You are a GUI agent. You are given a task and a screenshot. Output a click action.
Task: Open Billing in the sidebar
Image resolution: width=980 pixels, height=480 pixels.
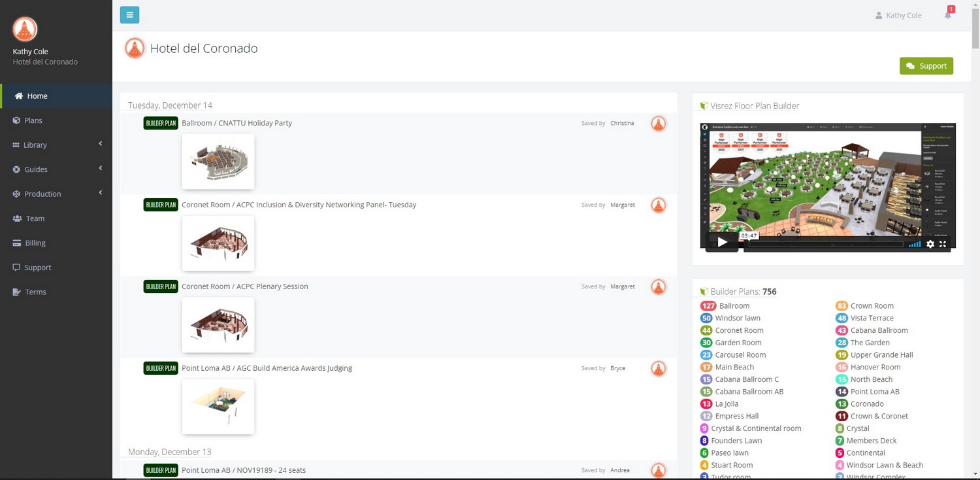[x=56, y=243]
